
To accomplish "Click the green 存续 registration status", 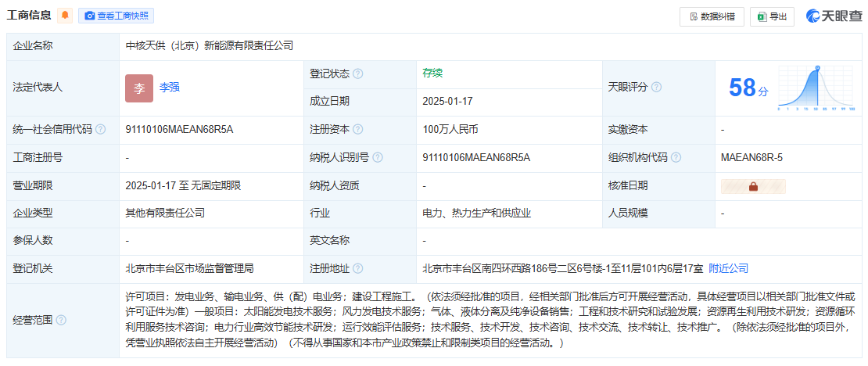I will tap(432, 74).
